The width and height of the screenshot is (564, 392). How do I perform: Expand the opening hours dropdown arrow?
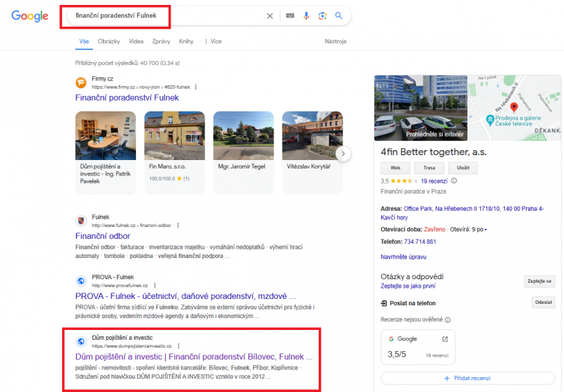[x=486, y=230]
